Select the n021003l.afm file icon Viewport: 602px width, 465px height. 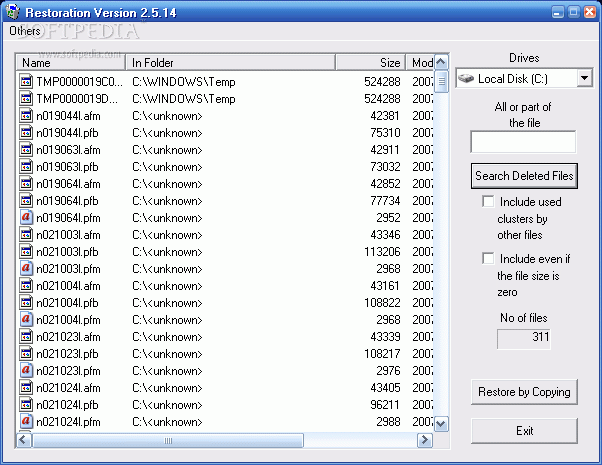click(26, 235)
